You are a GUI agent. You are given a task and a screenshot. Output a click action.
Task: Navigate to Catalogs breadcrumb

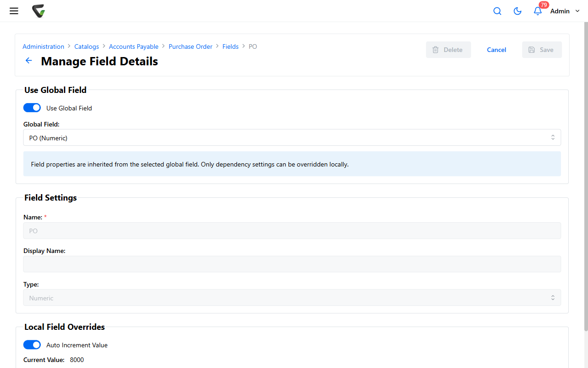click(86, 46)
